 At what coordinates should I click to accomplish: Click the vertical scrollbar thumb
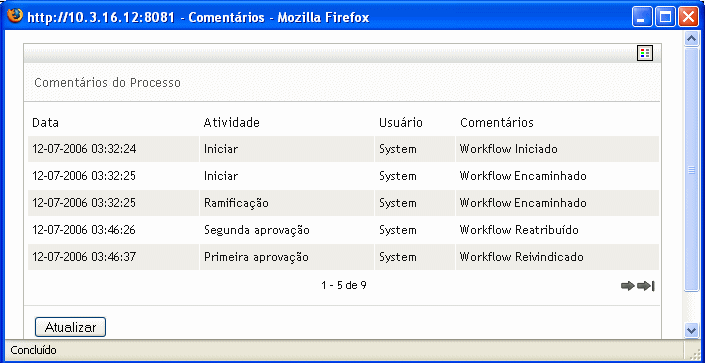pyautogui.click(x=691, y=169)
